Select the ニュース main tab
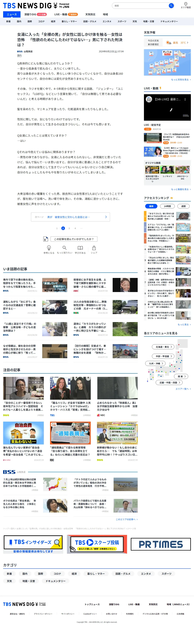The height and width of the screenshot is (644, 194). tap(12, 14)
